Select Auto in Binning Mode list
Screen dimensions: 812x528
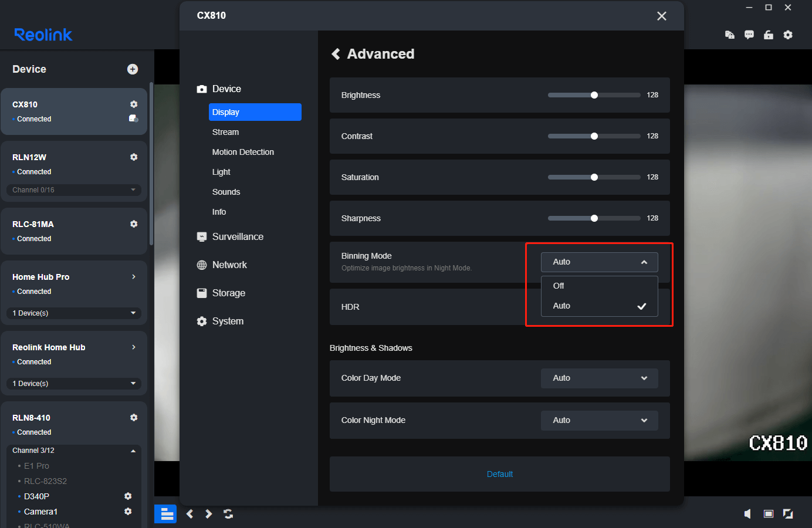(x=600, y=306)
